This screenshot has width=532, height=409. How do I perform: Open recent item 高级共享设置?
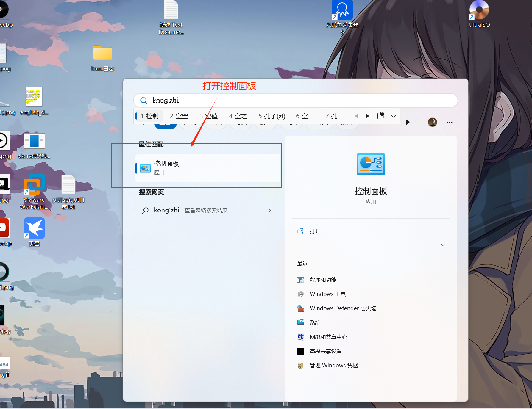pyautogui.click(x=326, y=351)
